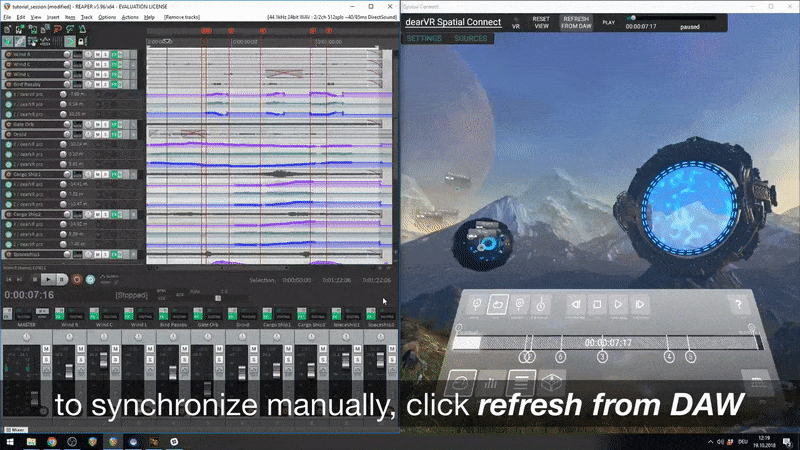Click timeline marker 3 in dearVR panel
800x450 pixels.
coord(603,357)
